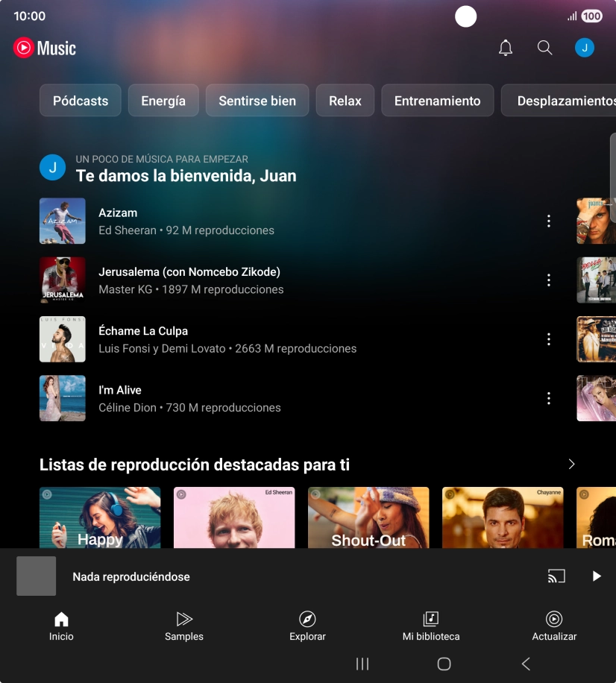616x683 pixels.
Task: Open the notifications bell
Action: tap(506, 48)
